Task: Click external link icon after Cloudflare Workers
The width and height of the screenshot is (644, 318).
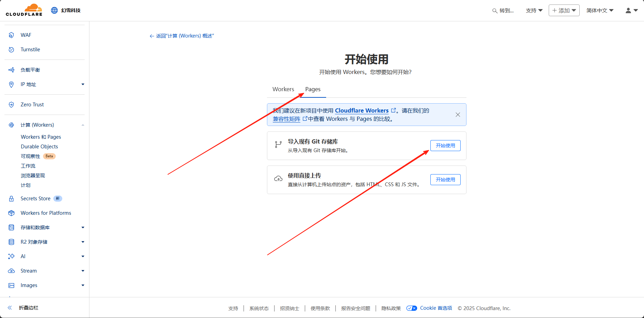Action: point(394,110)
